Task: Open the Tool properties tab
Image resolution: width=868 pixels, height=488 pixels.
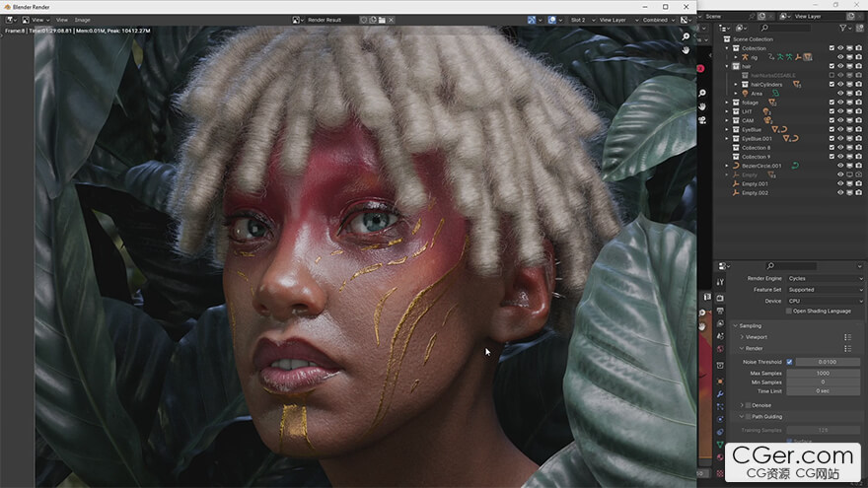Action: pos(720,282)
